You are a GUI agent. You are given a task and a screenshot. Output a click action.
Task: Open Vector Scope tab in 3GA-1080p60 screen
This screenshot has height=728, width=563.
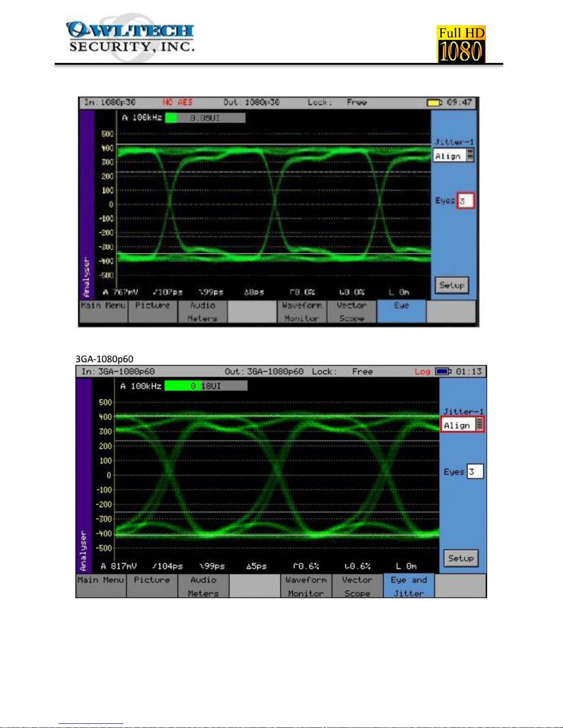358,586
